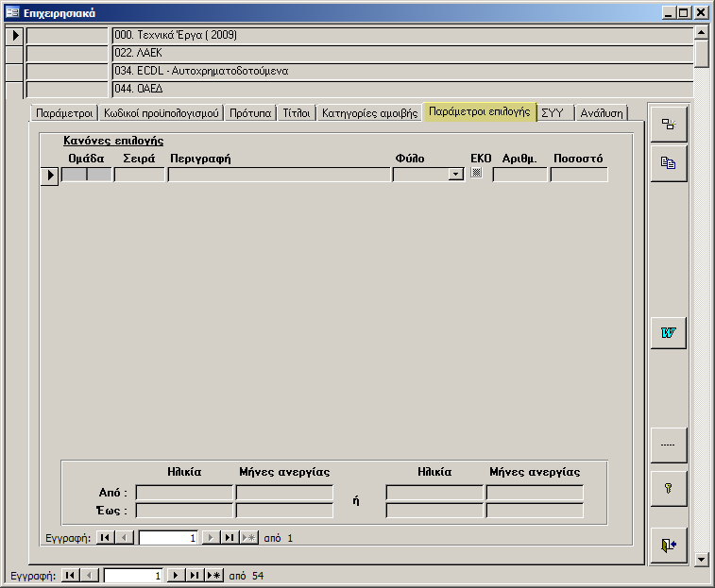Screen dimensions: 715x588
Task: Click the scroll down arrow of right scrollbar
Action: pyautogui.click(x=701, y=559)
